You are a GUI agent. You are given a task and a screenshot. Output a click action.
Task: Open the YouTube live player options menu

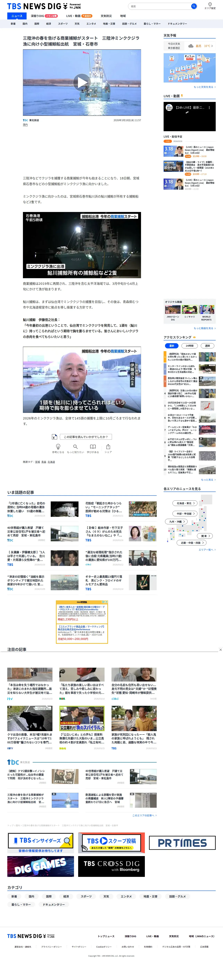pyautogui.click(x=209, y=108)
